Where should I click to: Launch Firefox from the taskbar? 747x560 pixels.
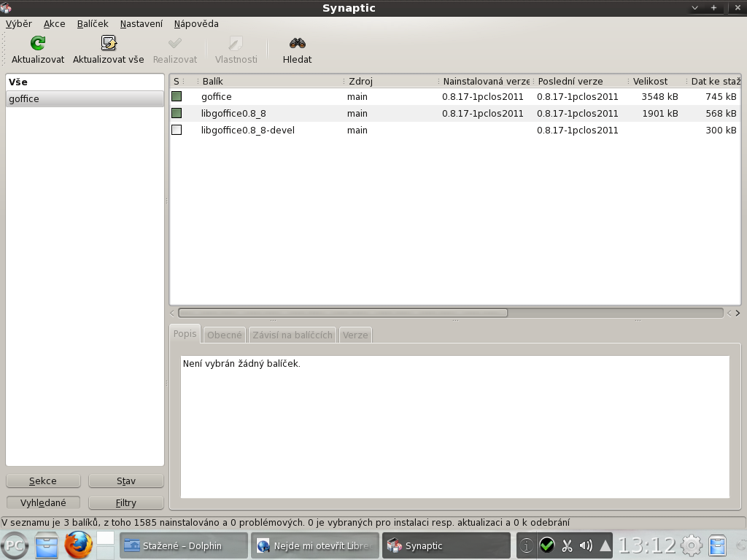pyautogui.click(x=78, y=545)
